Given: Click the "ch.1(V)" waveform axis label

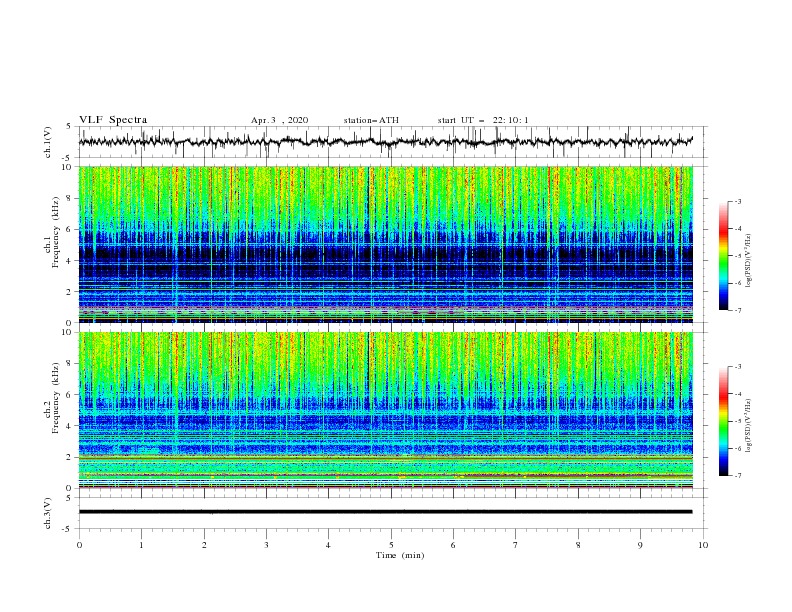Looking at the screenshot, I should click(x=48, y=142).
